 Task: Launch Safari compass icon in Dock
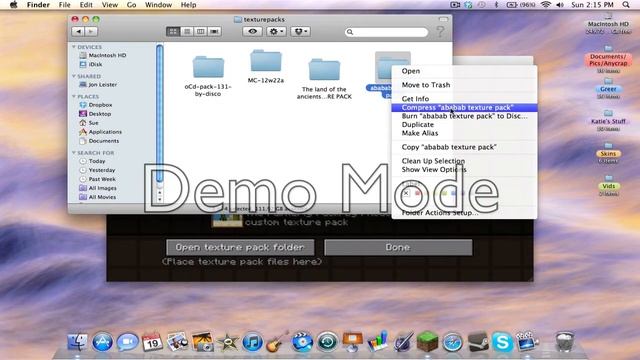click(x=452, y=342)
